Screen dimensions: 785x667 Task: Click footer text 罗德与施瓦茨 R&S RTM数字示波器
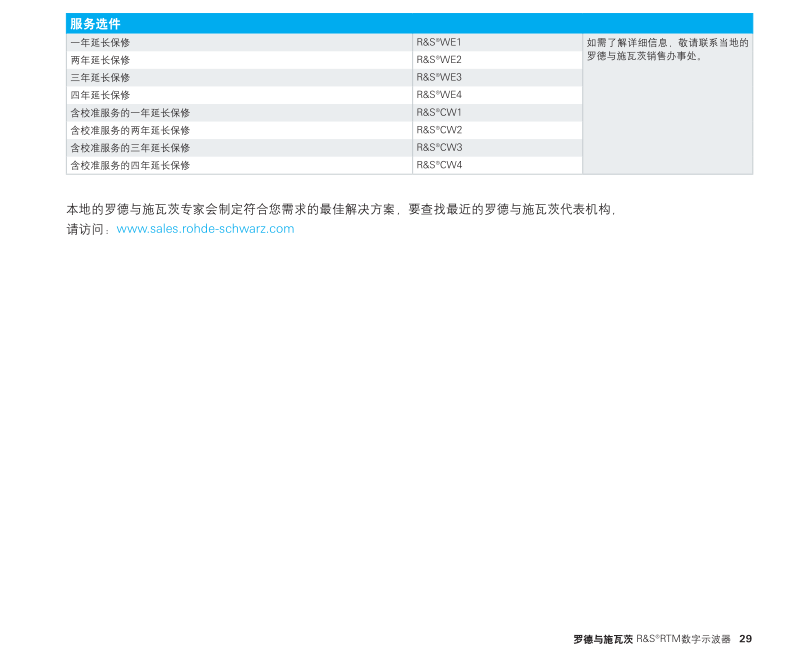[x=652, y=639]
